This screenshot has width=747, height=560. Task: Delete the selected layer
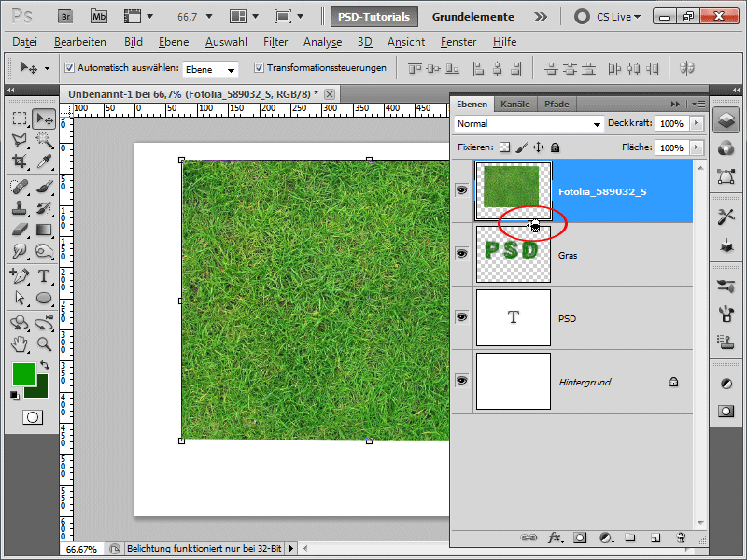681,538
